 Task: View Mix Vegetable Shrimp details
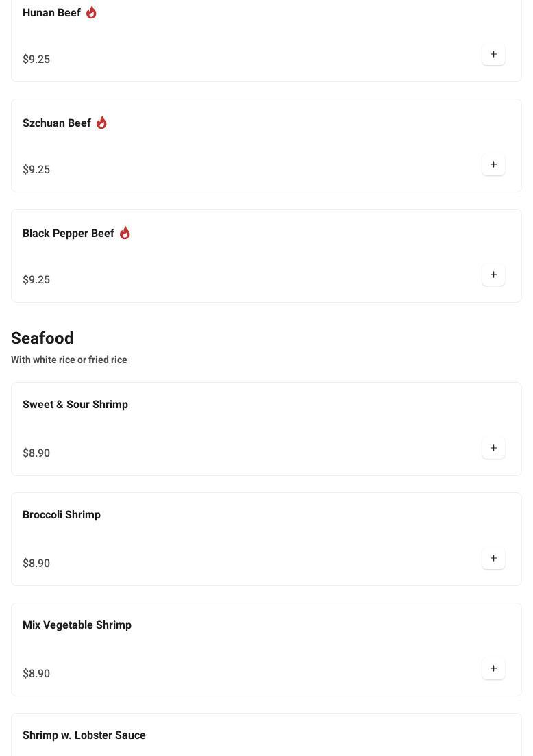77,625
